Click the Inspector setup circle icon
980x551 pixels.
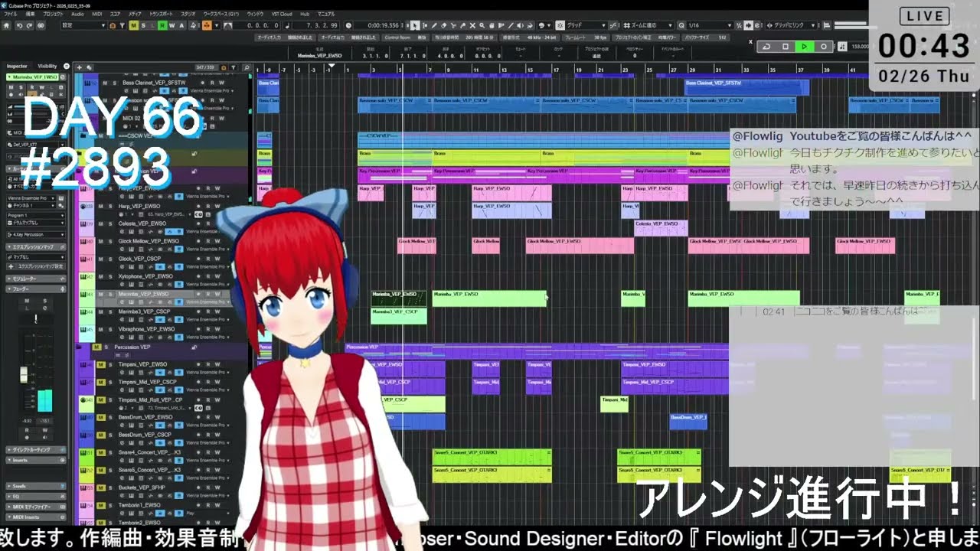click(x=67, y=67)
